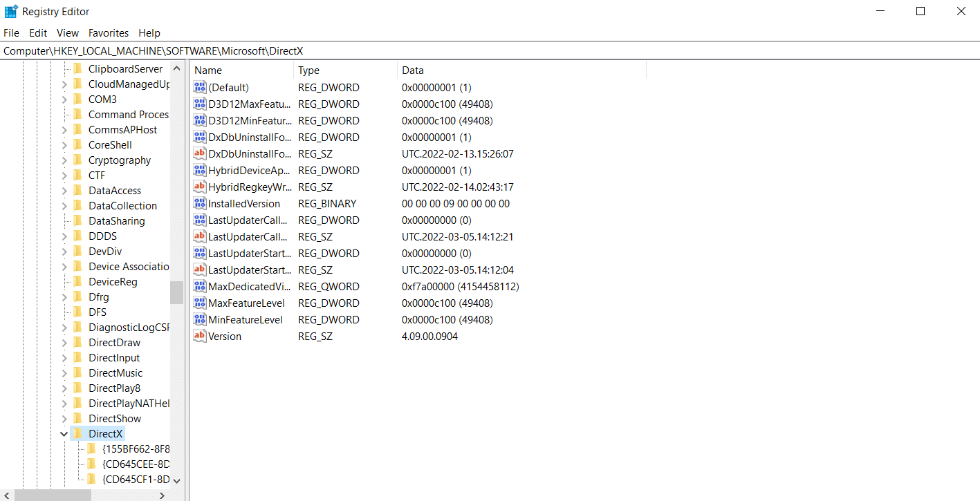Click the data 0xf7a00000 (4154458112)
This screenshot has width=980, height=501.
pyautogui.click(x=461, y=287)
